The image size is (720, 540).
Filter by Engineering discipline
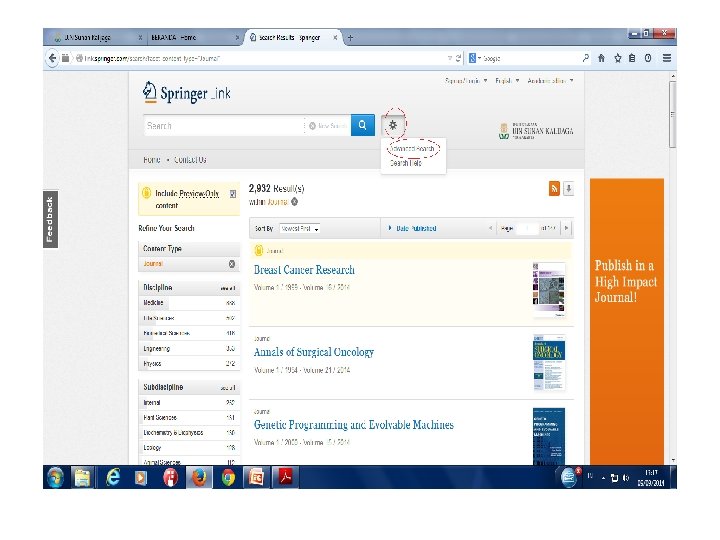pos(189,349)
